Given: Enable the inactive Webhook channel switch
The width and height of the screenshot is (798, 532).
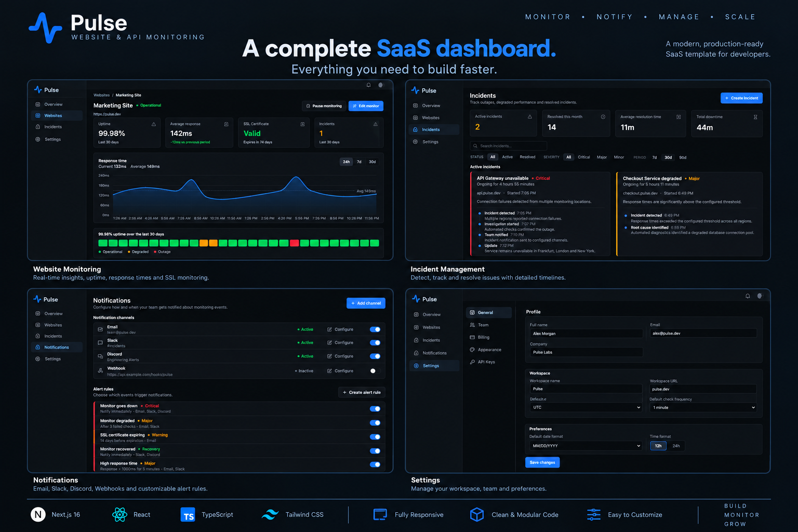Looking at the screenshot, I should [375, 371].
